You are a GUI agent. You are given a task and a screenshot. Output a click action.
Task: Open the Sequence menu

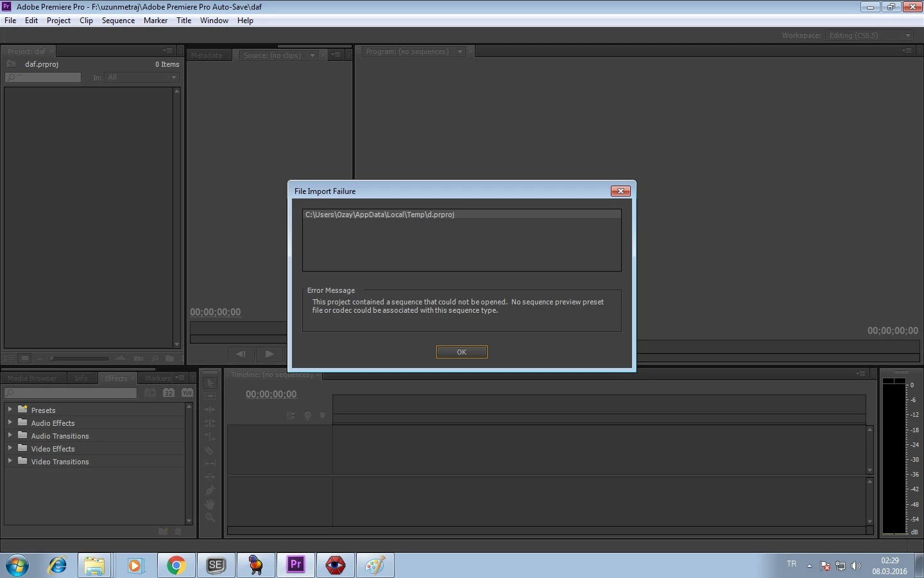pyautogui.click(x=118, y=21)
